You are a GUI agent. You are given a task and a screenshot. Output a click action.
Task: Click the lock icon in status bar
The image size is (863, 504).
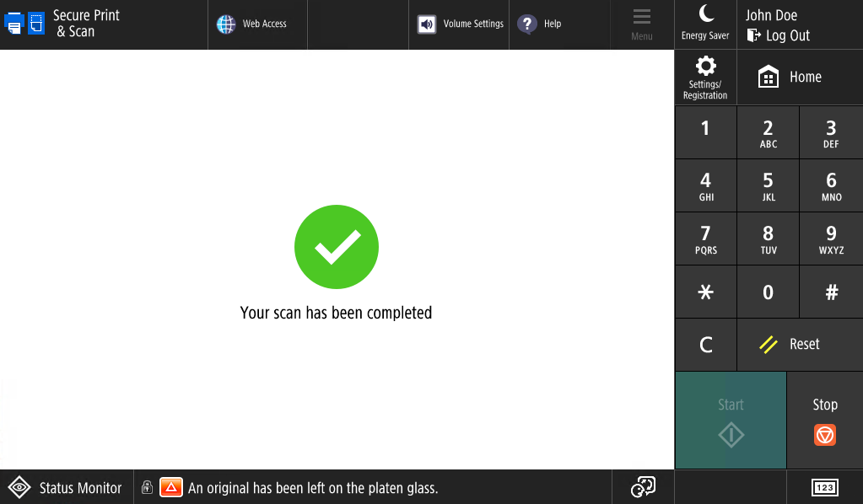click(147, 487)
